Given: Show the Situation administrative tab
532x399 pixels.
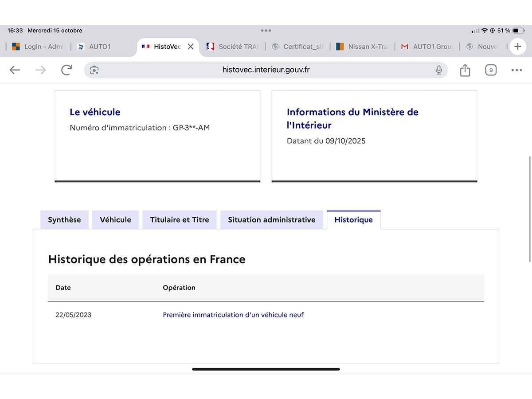Looking at the screenshot, I should (271, 220).
